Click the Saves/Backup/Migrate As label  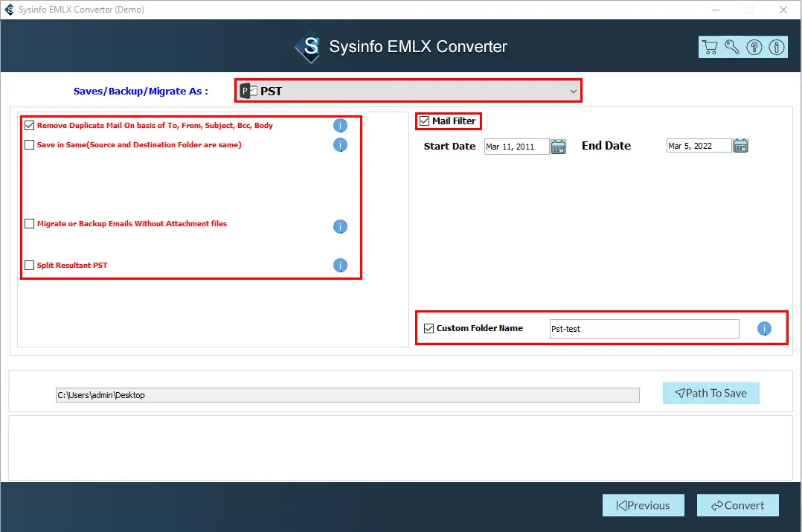click(x=141, y=91)
